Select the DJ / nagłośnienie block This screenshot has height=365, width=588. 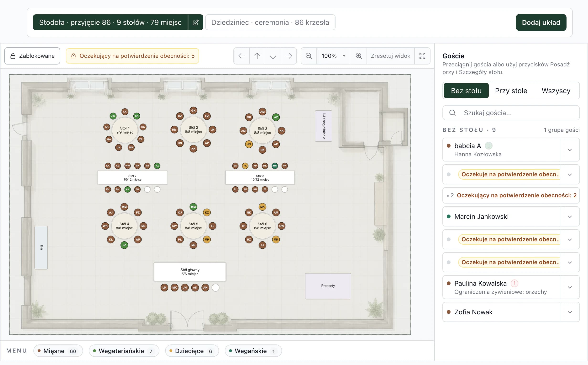tap(323, 126)
